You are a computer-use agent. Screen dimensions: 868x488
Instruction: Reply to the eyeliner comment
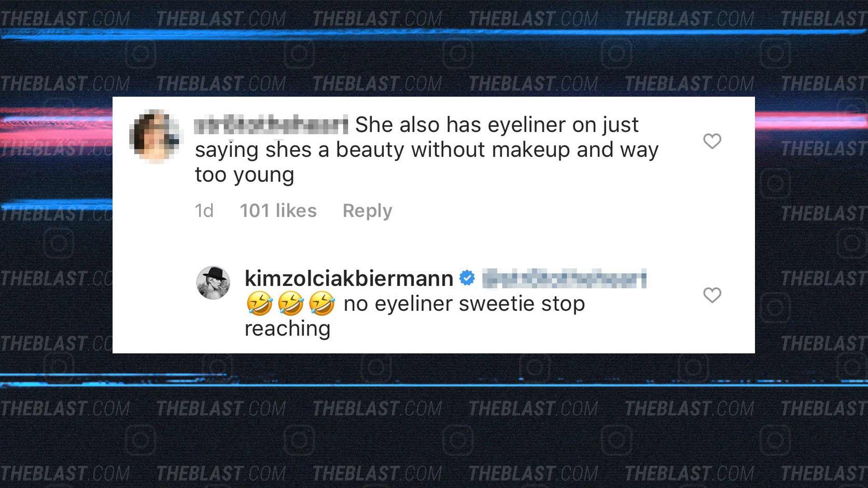tap(367, 211)
